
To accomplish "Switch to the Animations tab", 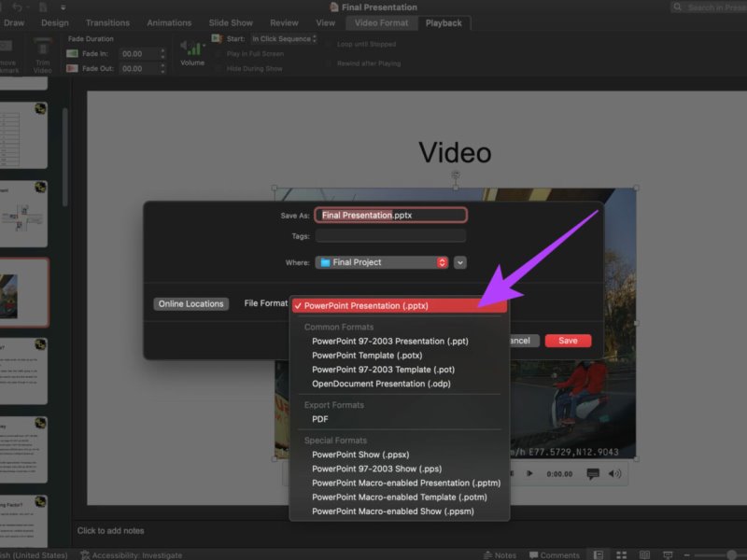I will point(169,22).
